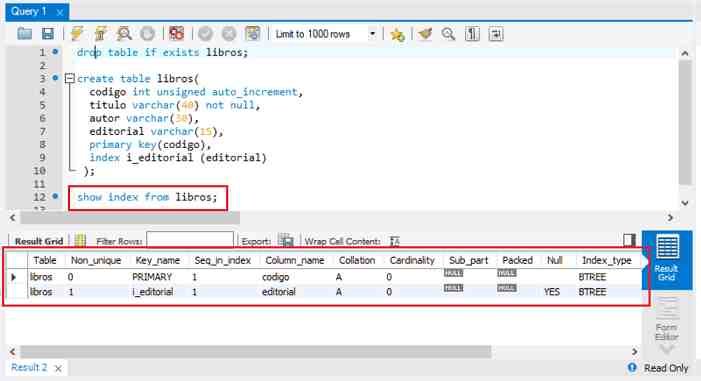Toggle continue-on-error execution icon
701x381 pixels.
pos(176,34)
